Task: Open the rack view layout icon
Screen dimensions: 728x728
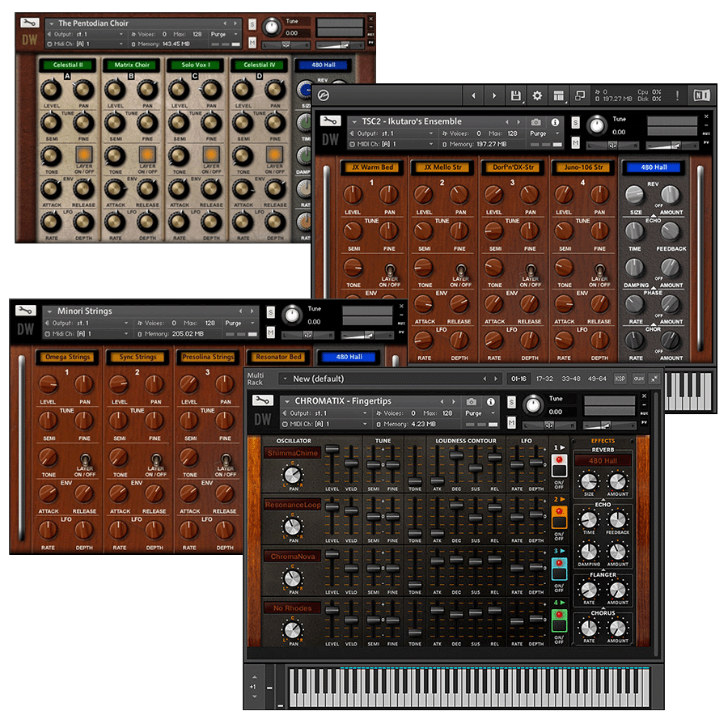Action: (558, 95)
